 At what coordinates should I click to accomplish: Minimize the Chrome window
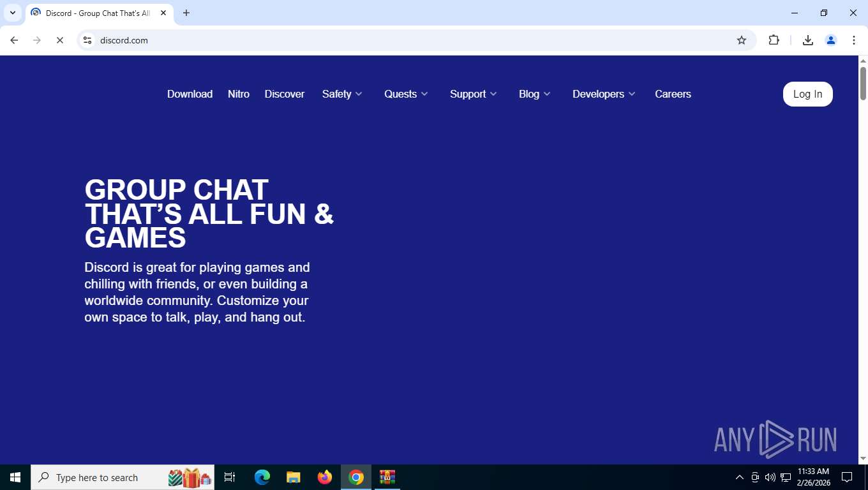pos(795,13)
